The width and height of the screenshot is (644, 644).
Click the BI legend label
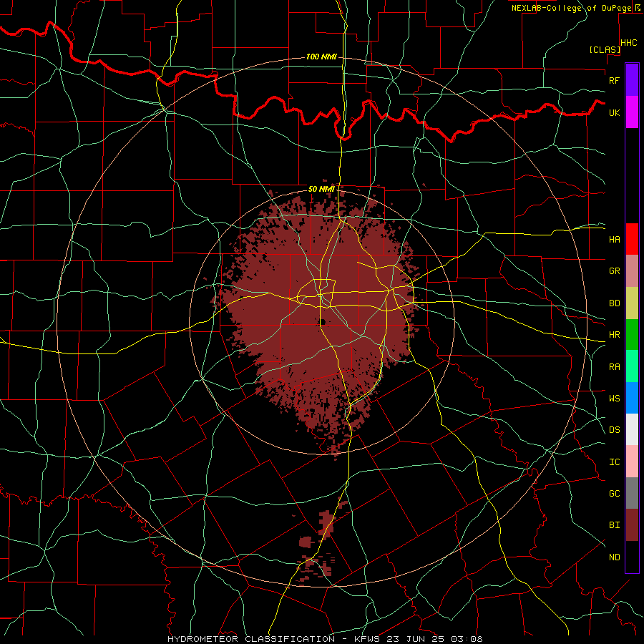pos(614,525)
